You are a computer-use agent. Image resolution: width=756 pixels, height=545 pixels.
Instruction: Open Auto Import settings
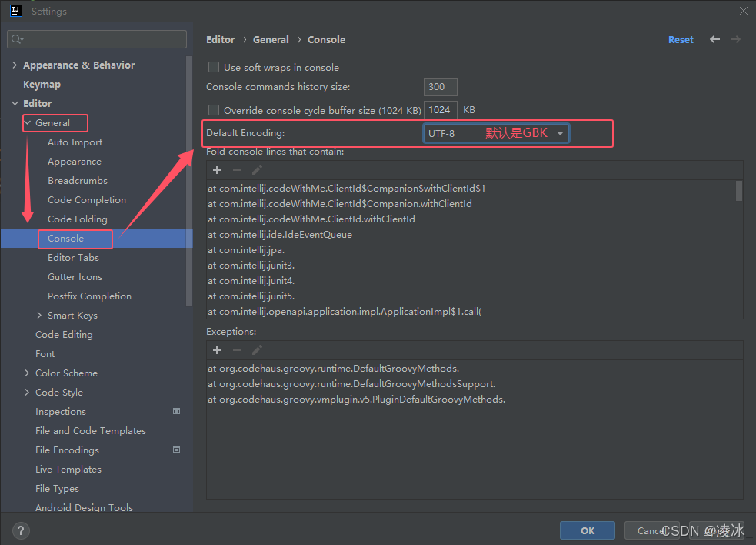(x=75, y=142)
